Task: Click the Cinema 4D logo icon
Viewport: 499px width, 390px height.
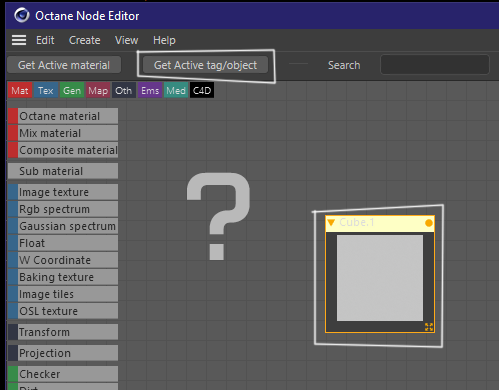Action: 22,15
